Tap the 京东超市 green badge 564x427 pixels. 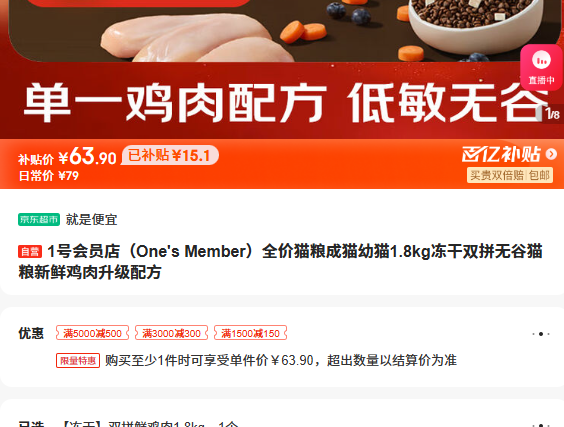point(39,219)
